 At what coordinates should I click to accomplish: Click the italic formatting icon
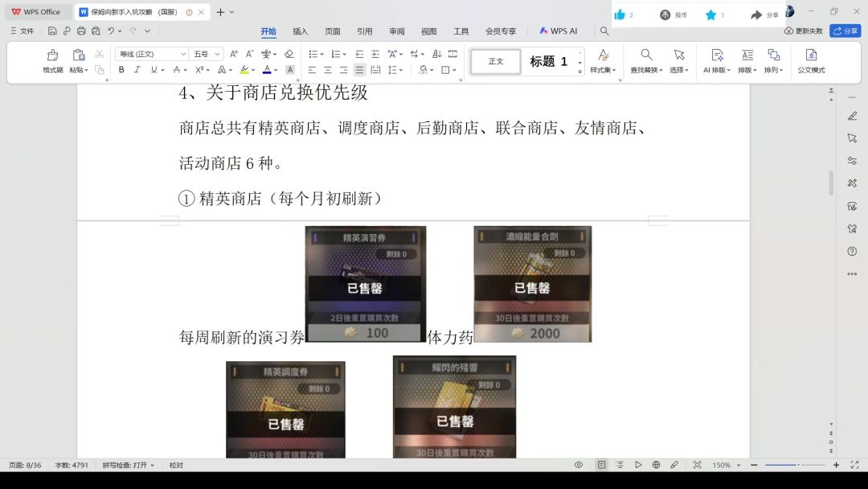click(x=137, y=70)
